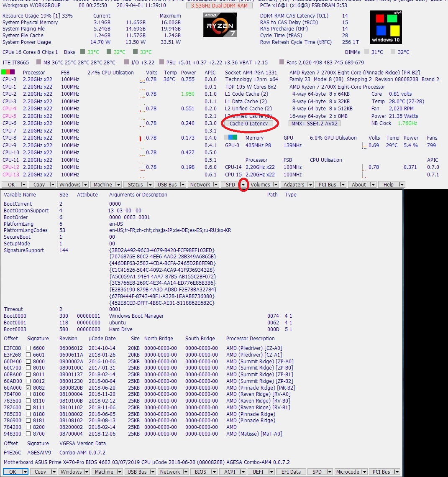Open the Help button
This screenshot has width=448, height=477.
click(x=389, y=184)
